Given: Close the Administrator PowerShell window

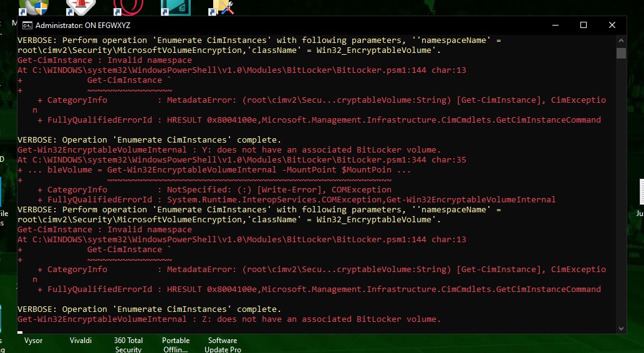Looking at the screenshot, I should 612,26.
